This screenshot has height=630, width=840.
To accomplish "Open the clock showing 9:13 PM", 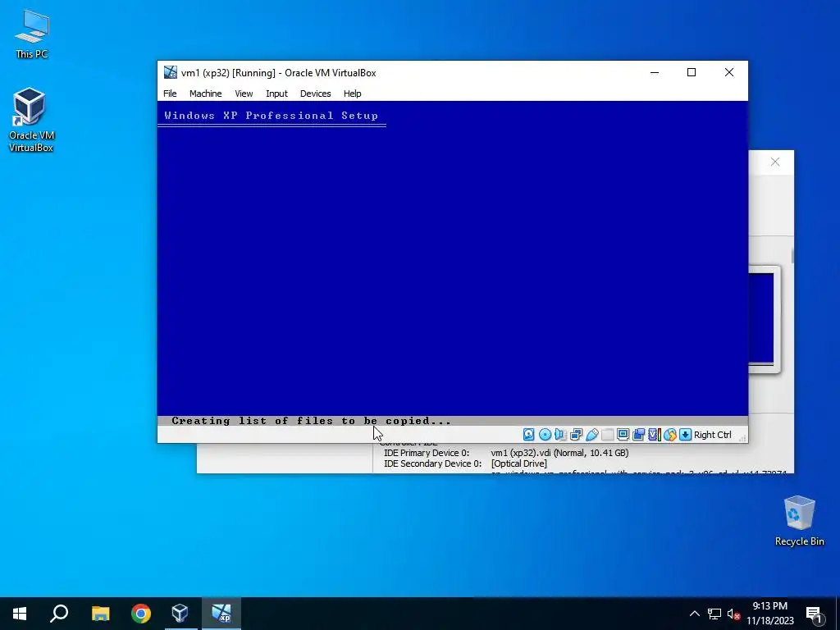I will (769, 614).
